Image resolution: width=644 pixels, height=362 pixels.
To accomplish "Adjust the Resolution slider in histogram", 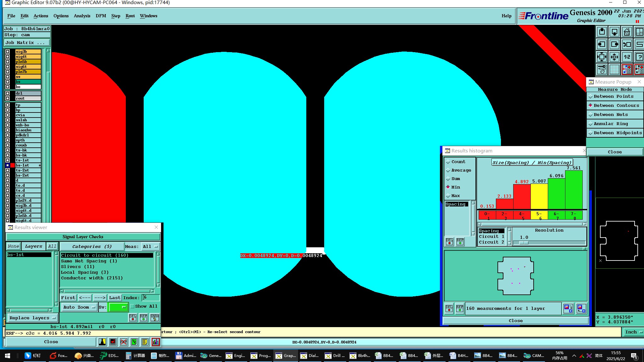I will (524, 243).
